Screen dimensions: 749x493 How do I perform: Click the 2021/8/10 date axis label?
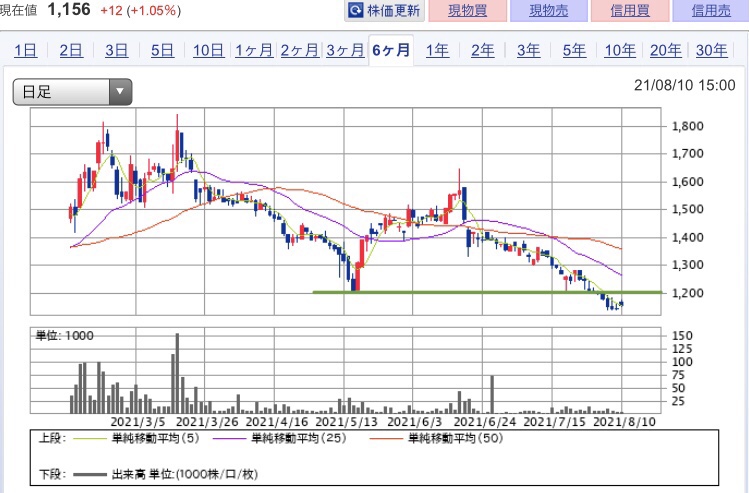pos(624,422)
